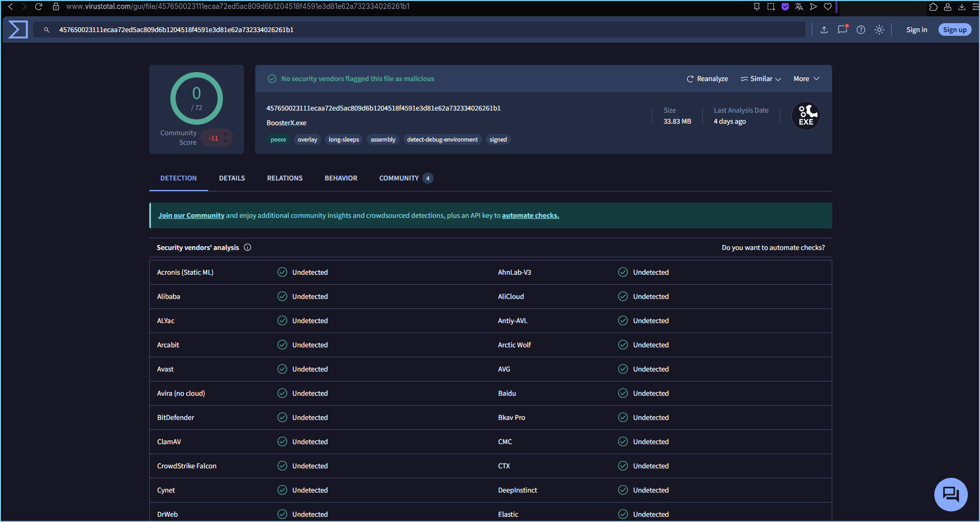The image size is (980, 522).
Task: Follow the Join our Community link
Action: click(x=191, y=216)
